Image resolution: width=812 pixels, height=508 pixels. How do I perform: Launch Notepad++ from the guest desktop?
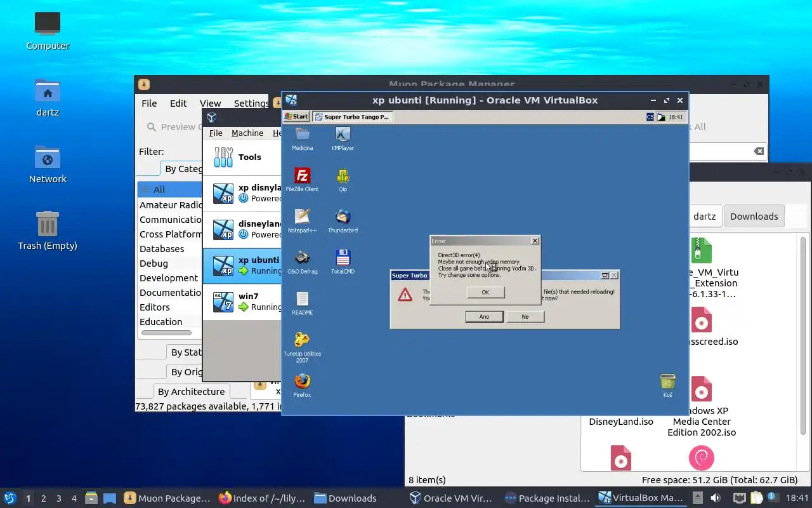[302, 220]
